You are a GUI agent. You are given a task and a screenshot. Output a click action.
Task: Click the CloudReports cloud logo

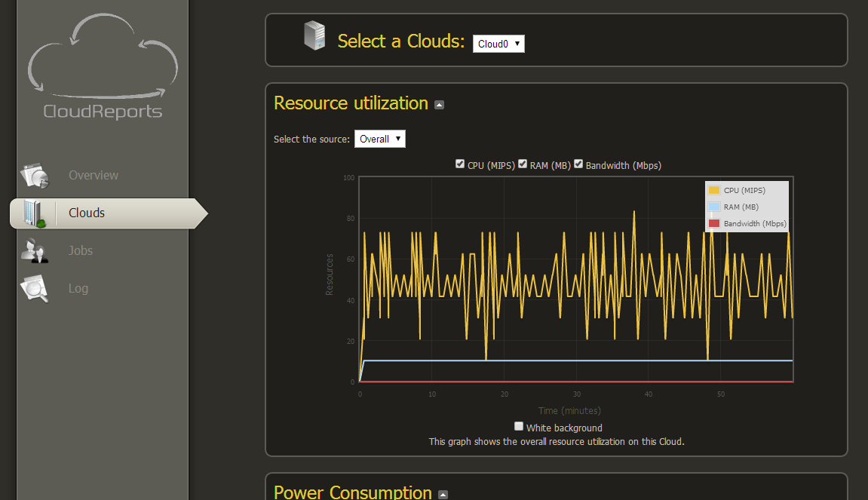point(103,66)
